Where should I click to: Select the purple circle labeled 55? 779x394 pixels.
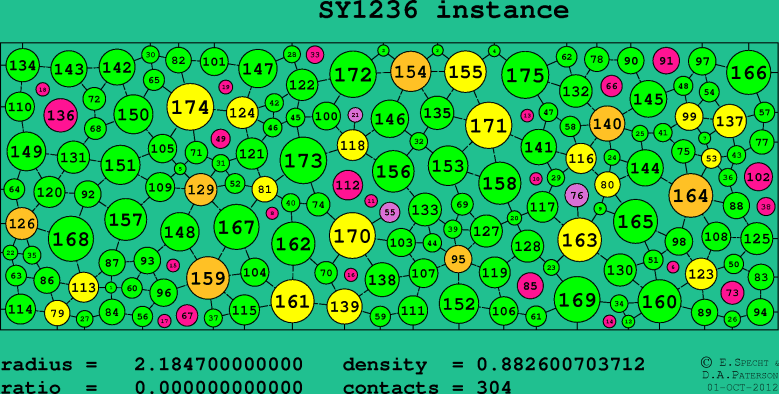pos(390,212)
